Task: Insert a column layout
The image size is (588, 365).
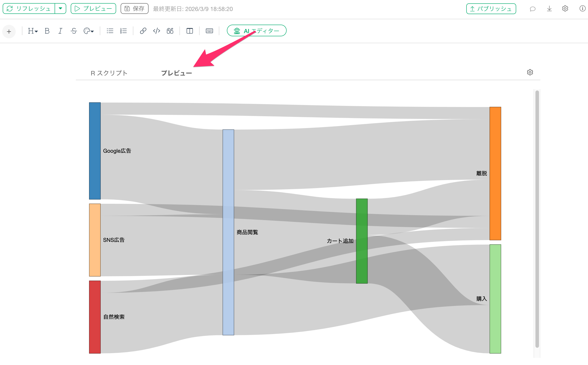Action: [x=190, y=31]
